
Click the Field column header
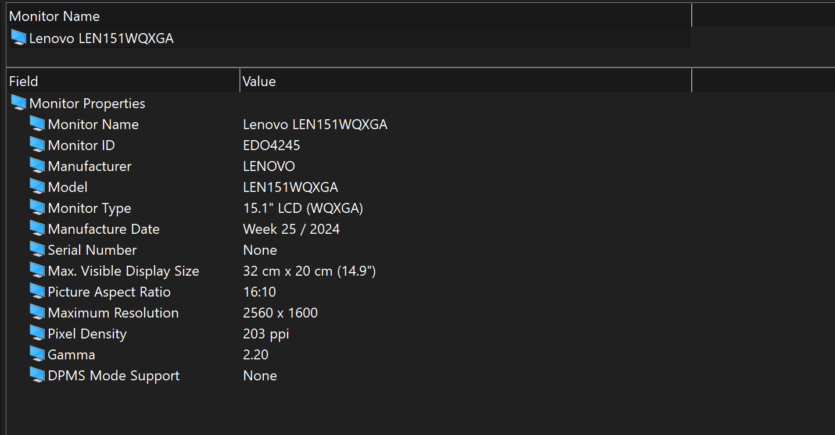coord(123,81)
